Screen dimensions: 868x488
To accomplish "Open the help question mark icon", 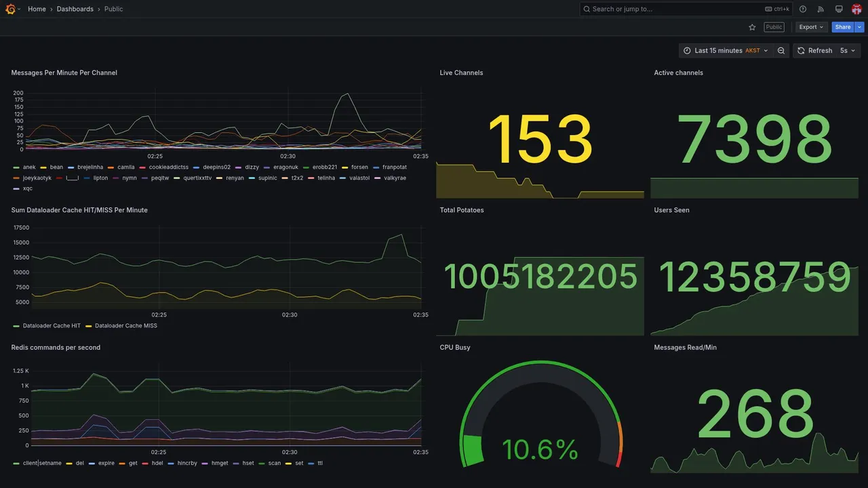I will pyautogui.click(x=803, y=9).
